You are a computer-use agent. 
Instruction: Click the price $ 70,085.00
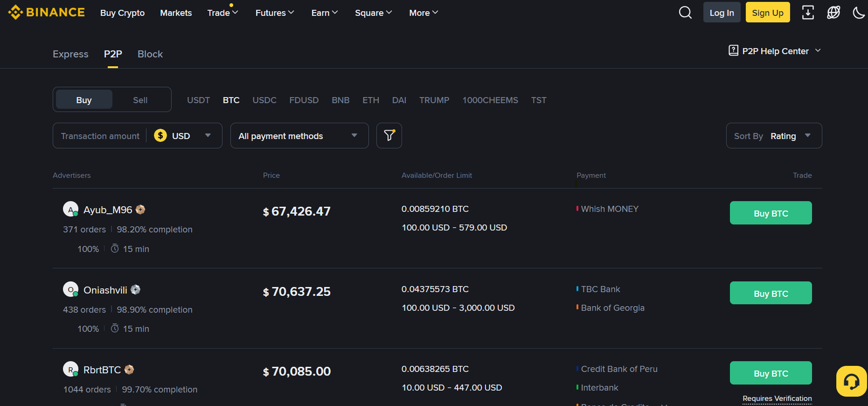pos(297,371)
